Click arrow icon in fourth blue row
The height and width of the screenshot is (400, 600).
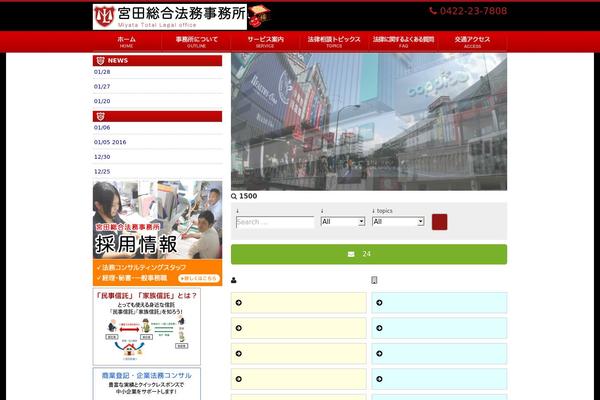click(379, 379)
